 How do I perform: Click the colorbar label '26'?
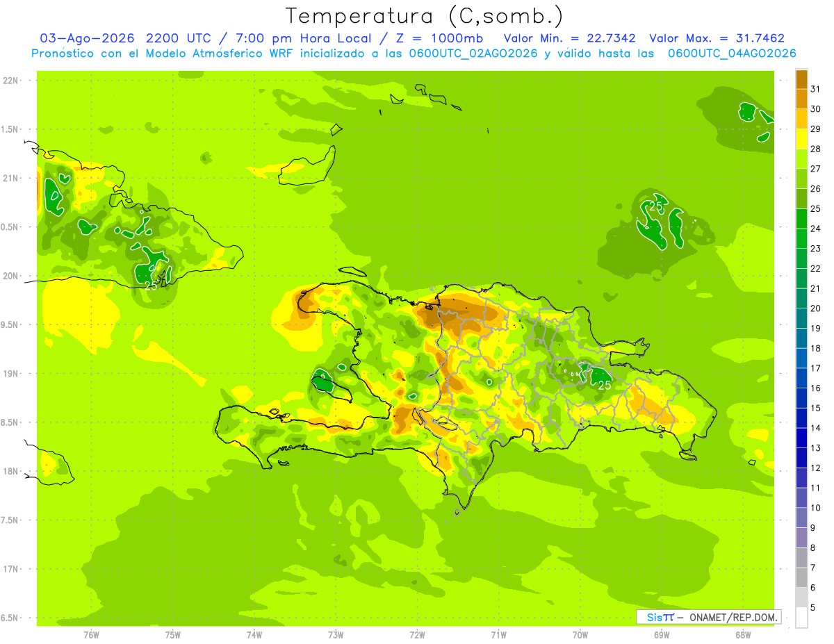coord(816,188)
